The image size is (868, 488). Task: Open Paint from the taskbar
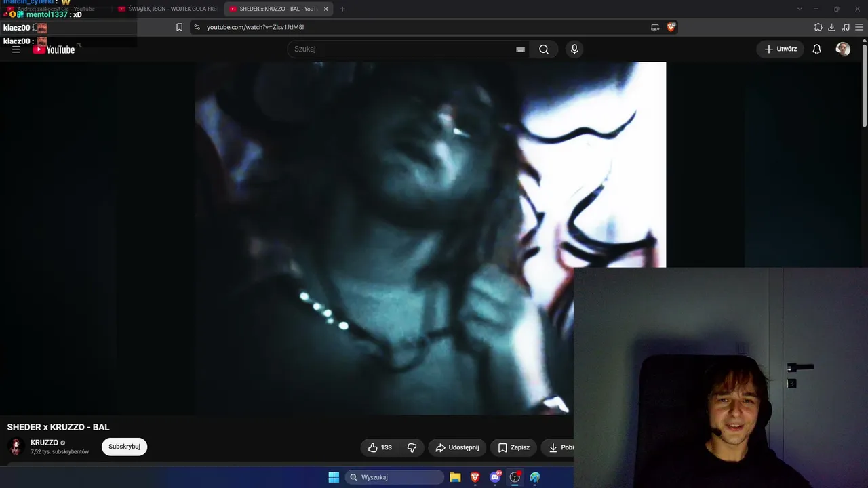pos(535,477)
